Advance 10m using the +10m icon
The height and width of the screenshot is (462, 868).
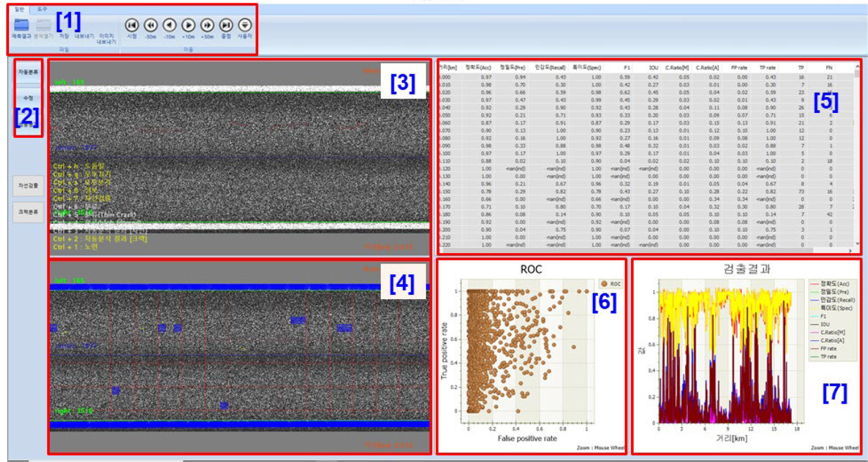(x=188, y=25)
